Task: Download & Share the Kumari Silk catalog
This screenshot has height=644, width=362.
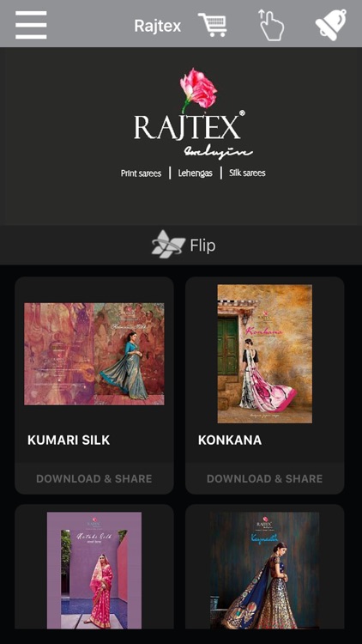Action: click(x=94, y=478)
